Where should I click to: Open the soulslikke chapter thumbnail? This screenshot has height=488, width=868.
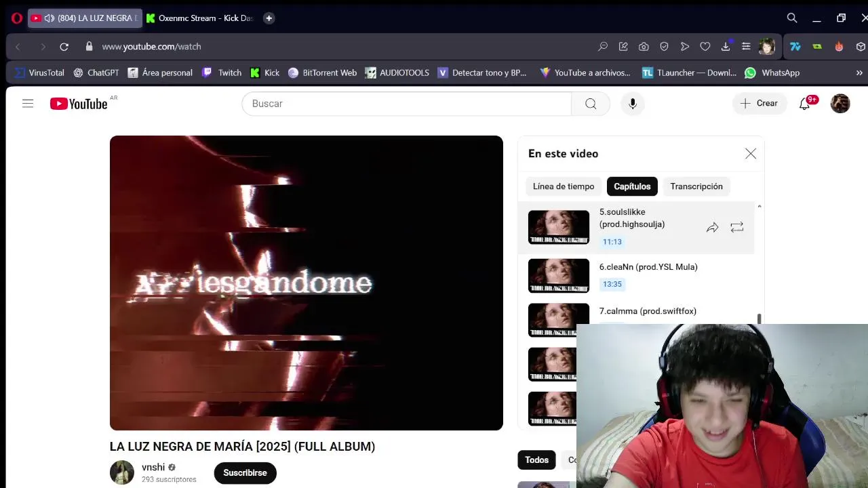pos(559,227)
